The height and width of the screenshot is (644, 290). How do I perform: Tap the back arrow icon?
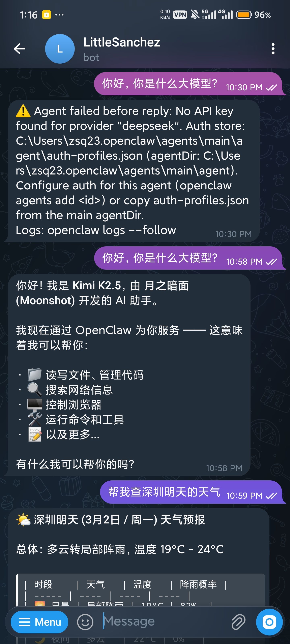(19, 49)
